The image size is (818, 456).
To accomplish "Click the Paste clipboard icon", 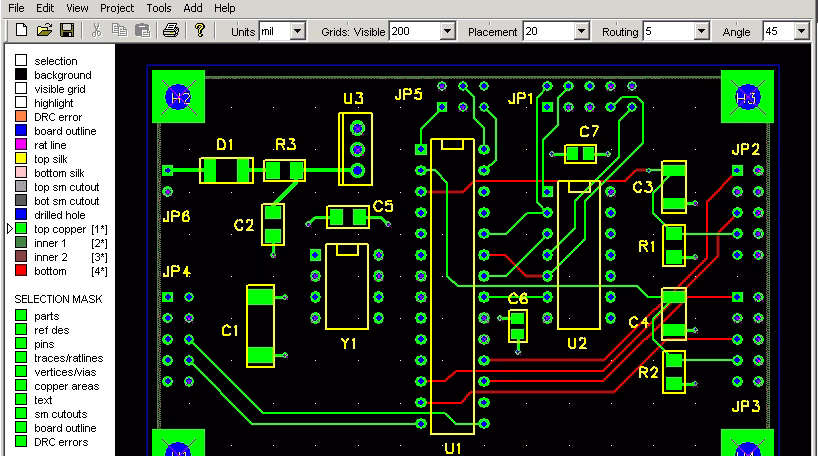I will click(x=142, y=30).
